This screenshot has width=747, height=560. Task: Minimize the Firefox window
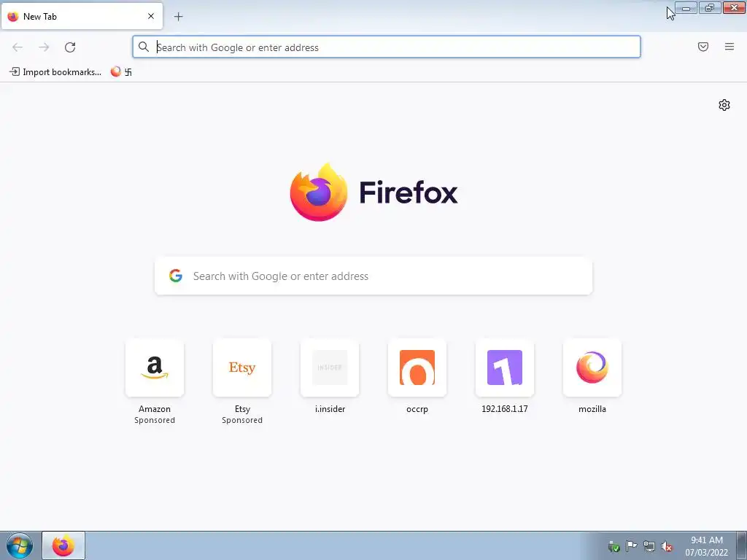pyautogui.click(x=686, y=8)
